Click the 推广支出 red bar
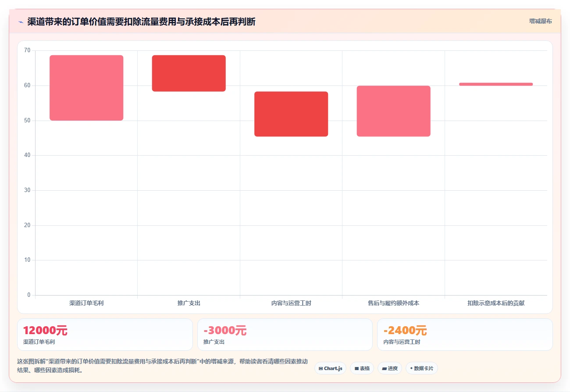 pos(189,73)
